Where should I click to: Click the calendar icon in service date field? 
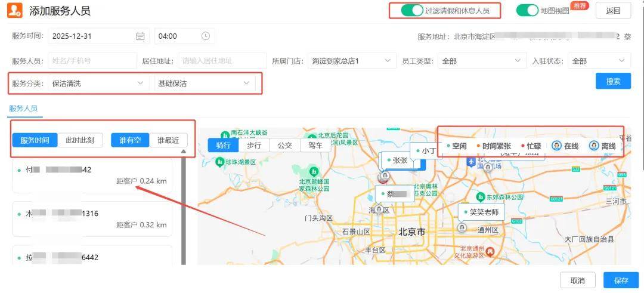point(140,36)
